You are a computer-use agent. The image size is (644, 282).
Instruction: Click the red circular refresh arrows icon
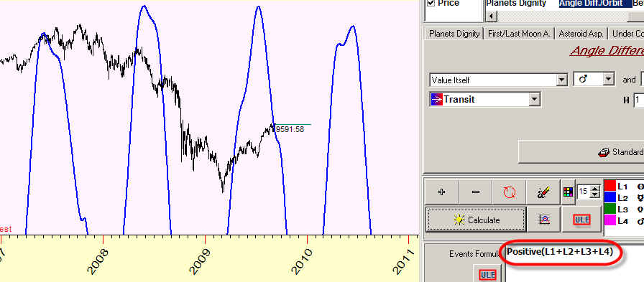(510, 192)
